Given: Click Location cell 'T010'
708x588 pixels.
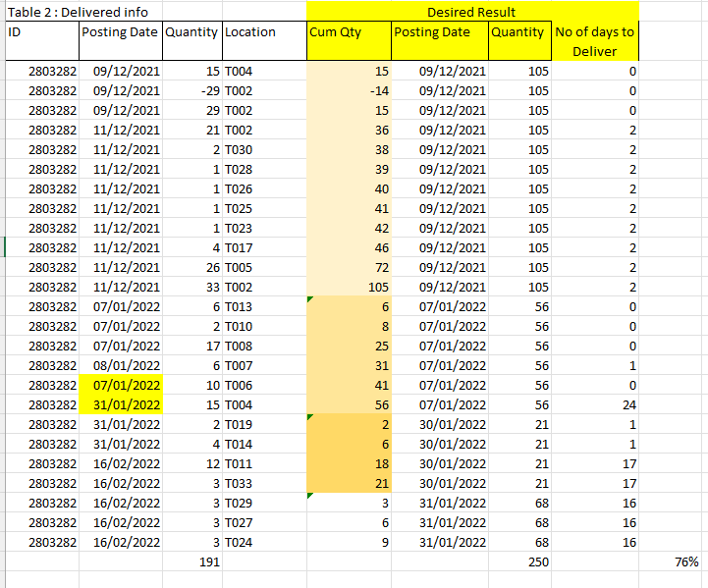Looking at the screenshot, I should coord(264,326).
